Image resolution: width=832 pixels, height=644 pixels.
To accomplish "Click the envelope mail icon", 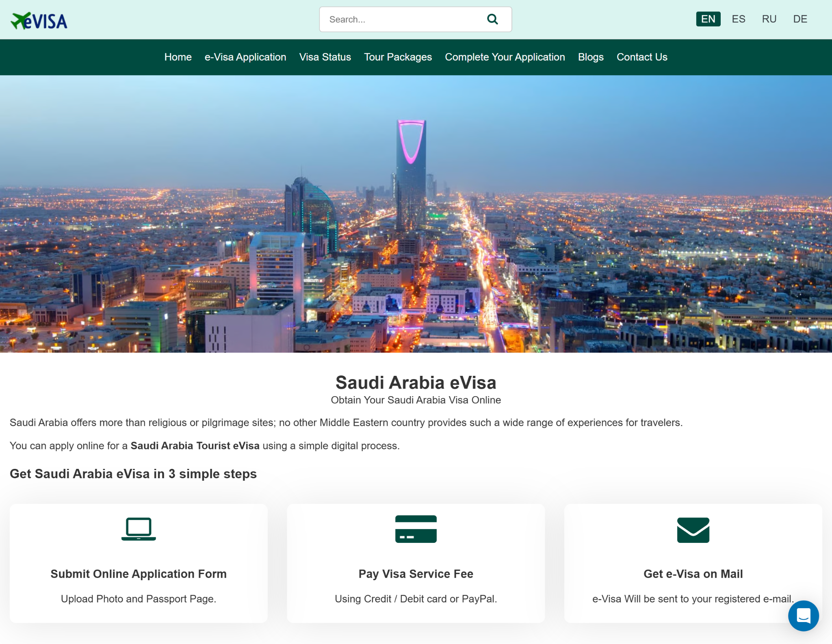I will 693,530.
